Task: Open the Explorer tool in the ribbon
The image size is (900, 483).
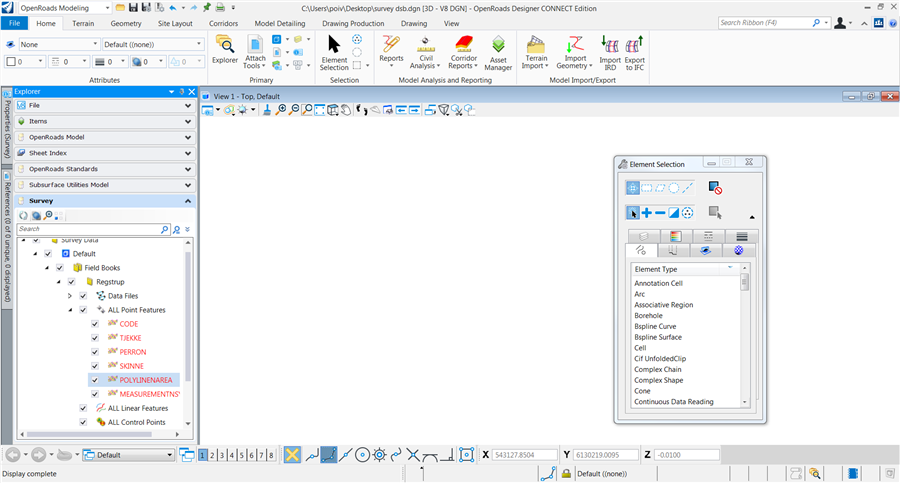Action: [225, 48]
